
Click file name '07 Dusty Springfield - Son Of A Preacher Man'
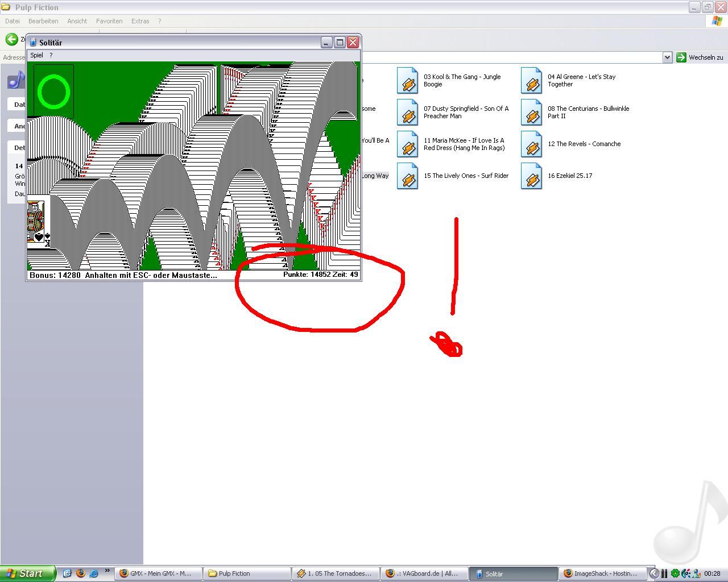point(466,112)
